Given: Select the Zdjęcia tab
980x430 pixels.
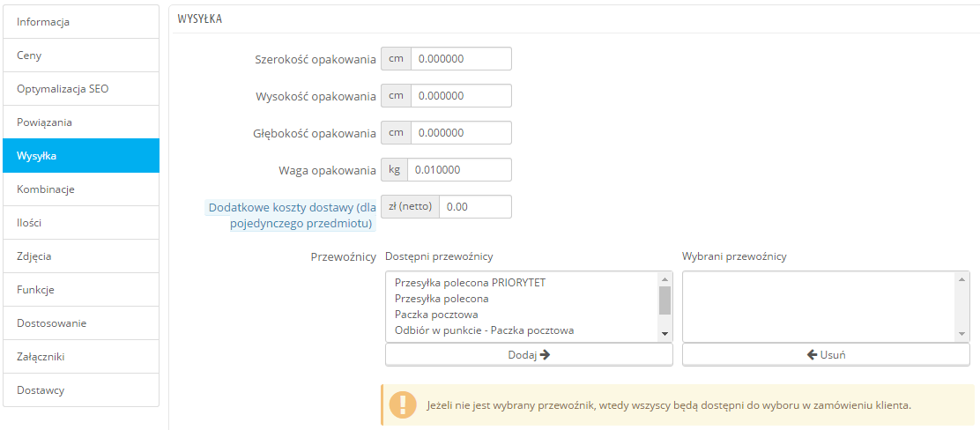Looking at the screenshot, I should tap(81, 256).
